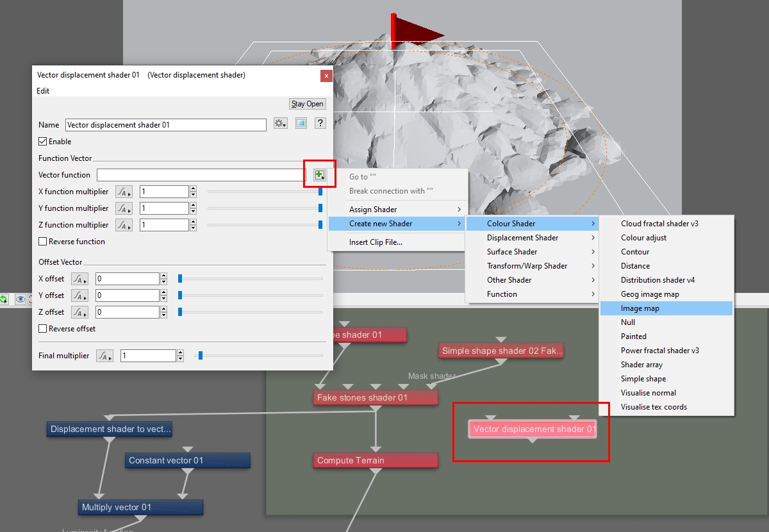The width and height of the screenshot is (769, 532).
Task: Expand the Other Shader submenu
Action: [533, 280]
